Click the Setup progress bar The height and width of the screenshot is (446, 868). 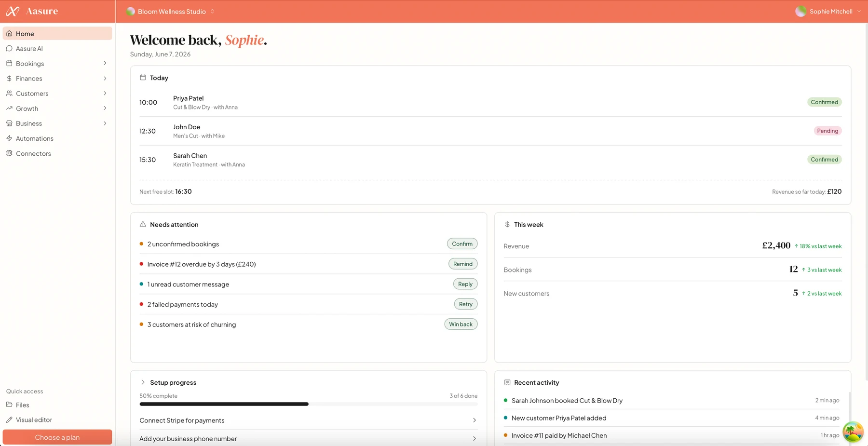(309, 404)
